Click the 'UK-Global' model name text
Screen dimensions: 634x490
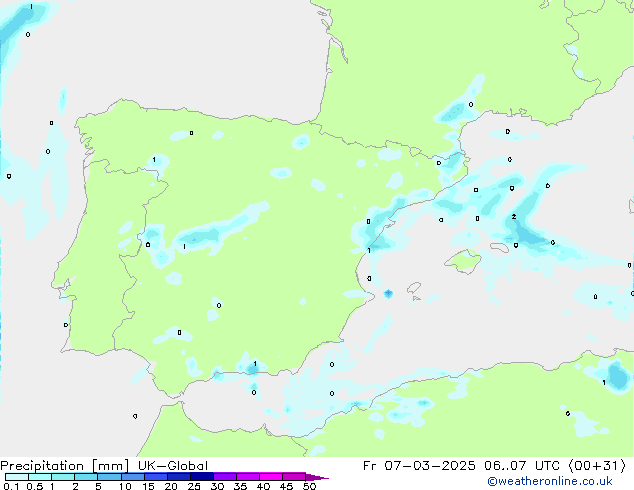point(173,466)
